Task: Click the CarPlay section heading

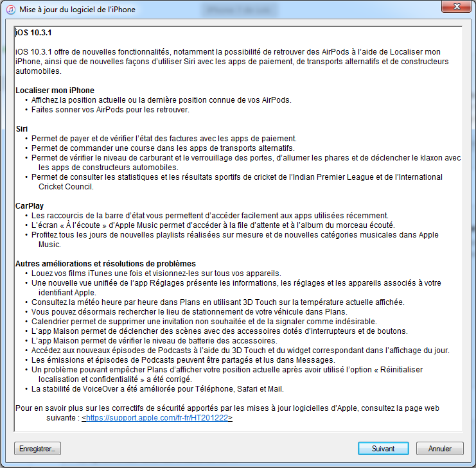Action: pyautogui.click(x=30, y=206)
